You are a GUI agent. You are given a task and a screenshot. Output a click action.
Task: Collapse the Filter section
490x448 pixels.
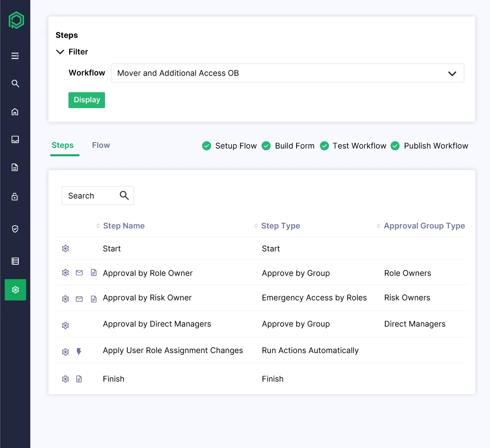pyautogui.click(x=60, y=52)
